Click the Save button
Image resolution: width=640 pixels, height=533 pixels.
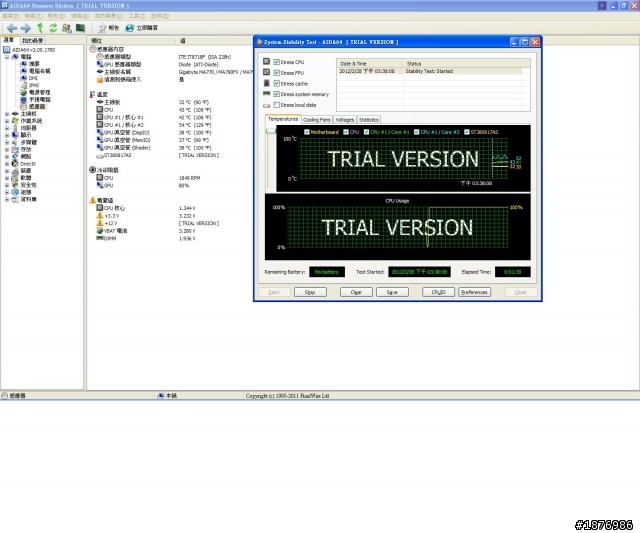392,292
